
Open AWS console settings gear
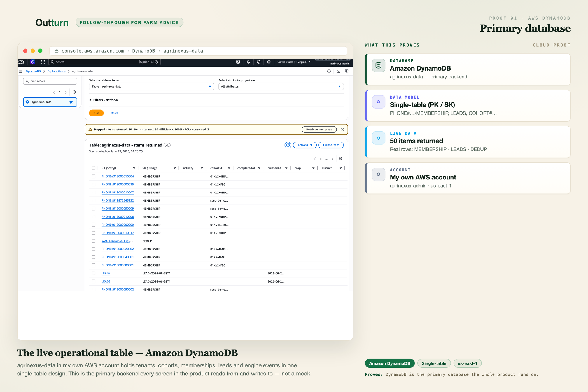pos(269,62)
